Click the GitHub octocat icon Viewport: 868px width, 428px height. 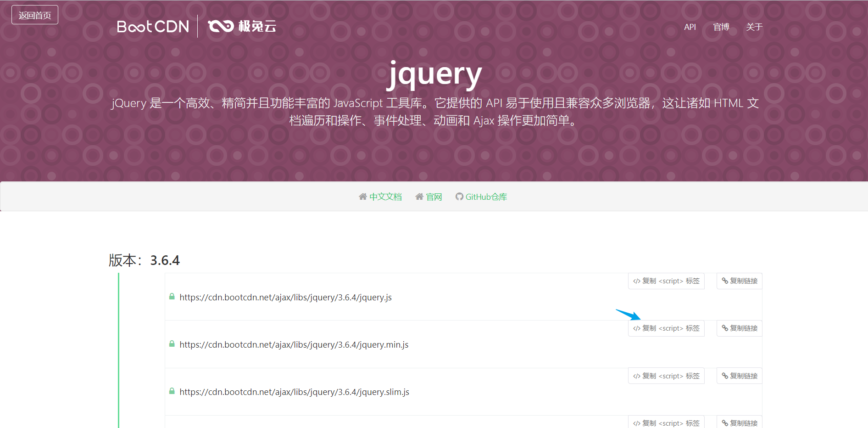click(459, 197)
